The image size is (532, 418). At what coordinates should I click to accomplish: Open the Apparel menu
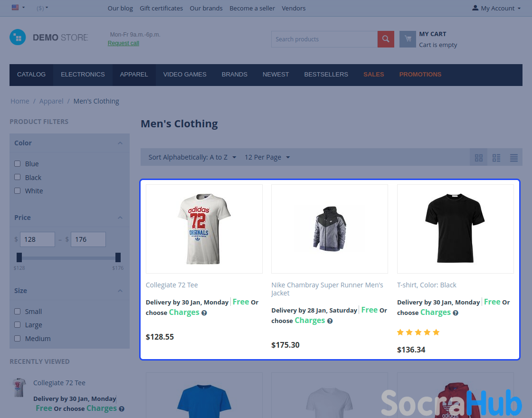click(x=134, y=75)
